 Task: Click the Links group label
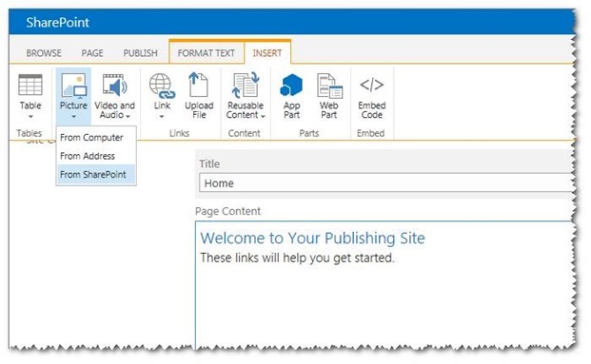click(180, 133)
